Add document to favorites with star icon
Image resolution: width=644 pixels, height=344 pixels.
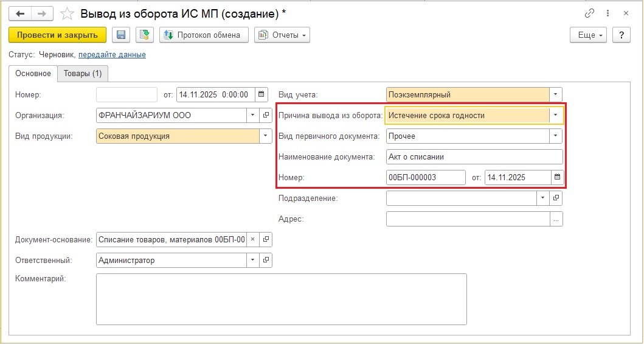click(66, 14)
